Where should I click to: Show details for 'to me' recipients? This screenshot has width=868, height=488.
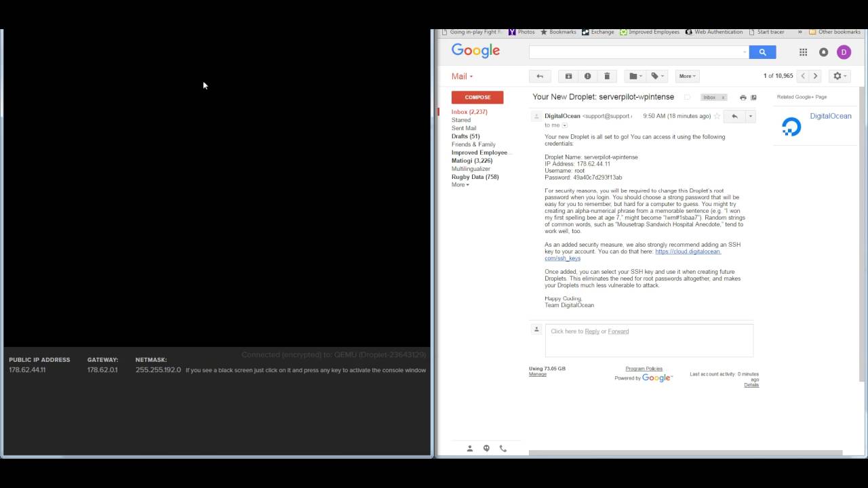(564, 125)
